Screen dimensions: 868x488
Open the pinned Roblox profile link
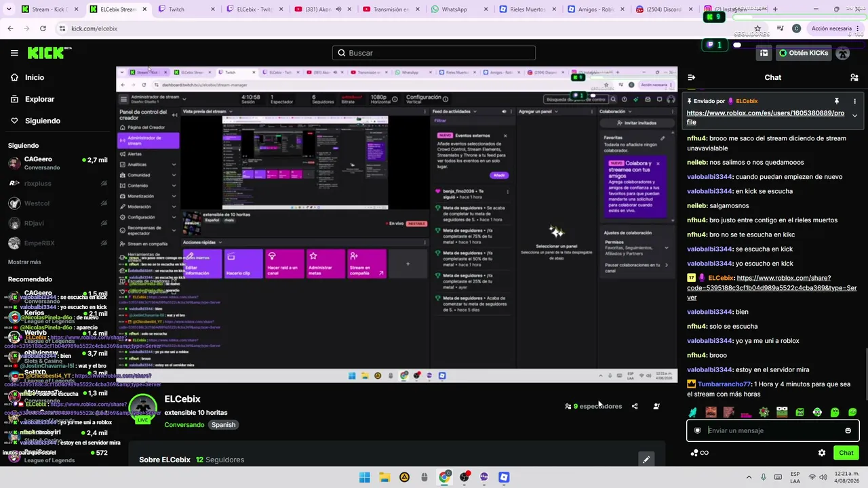[765, 117]
